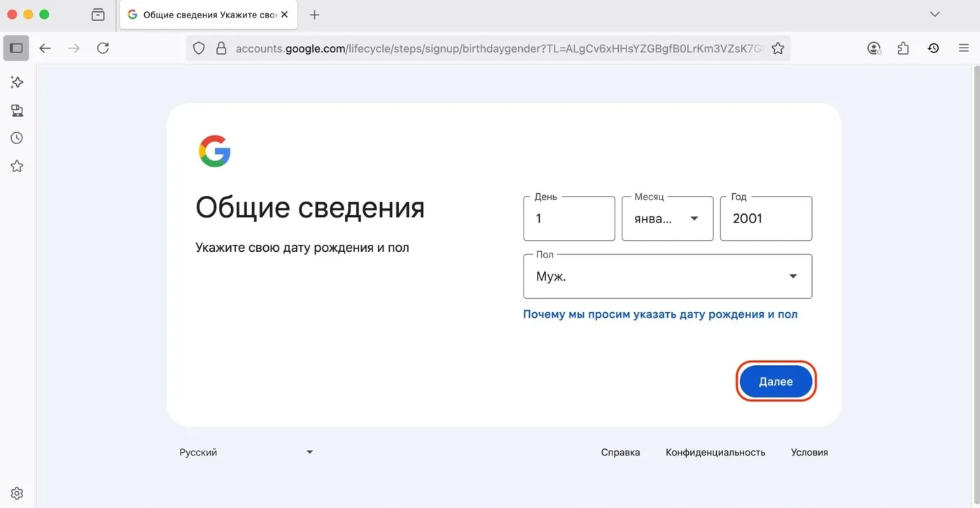This screenshot has height=508, width=980.
Task: Click the День input field
Action: (569, 218)
